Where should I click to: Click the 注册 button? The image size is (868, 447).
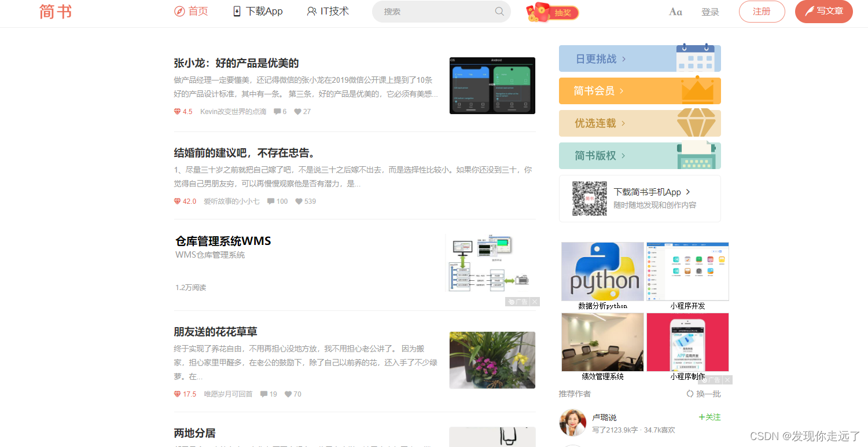762,12
